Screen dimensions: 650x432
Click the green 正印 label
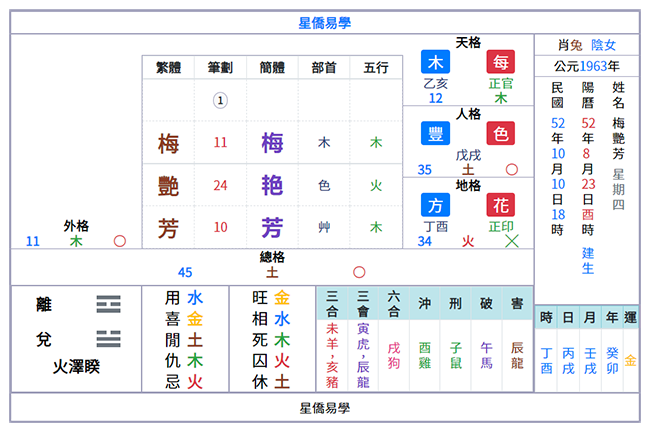tap(501, 226)
